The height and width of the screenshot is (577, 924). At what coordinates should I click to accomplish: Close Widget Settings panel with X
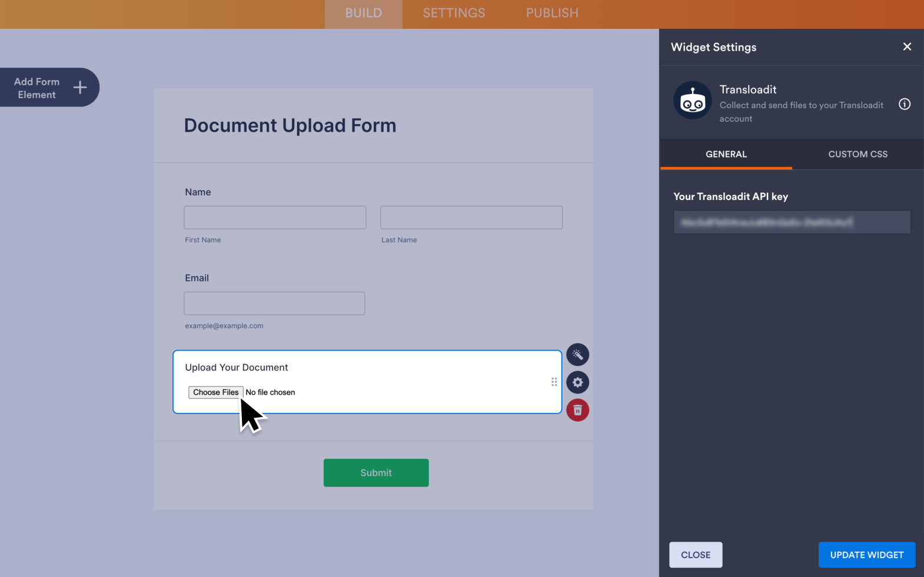(x=906, y=46)
